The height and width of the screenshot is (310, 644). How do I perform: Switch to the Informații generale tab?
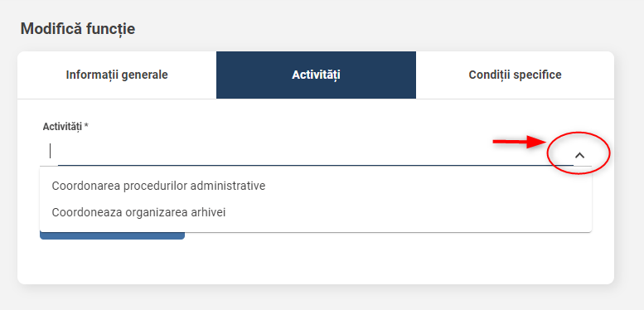coord(117,75)
